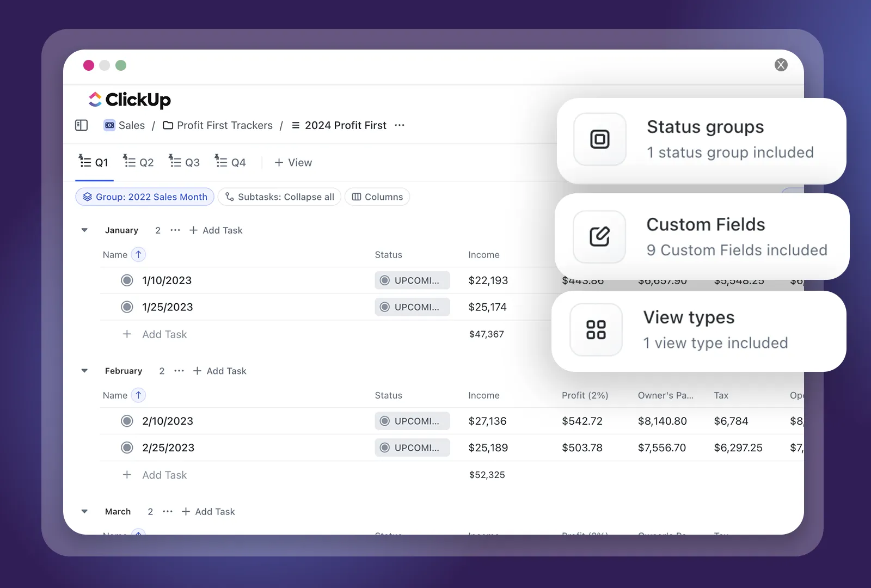Switch to the Q2 view tab

point(138,162)
